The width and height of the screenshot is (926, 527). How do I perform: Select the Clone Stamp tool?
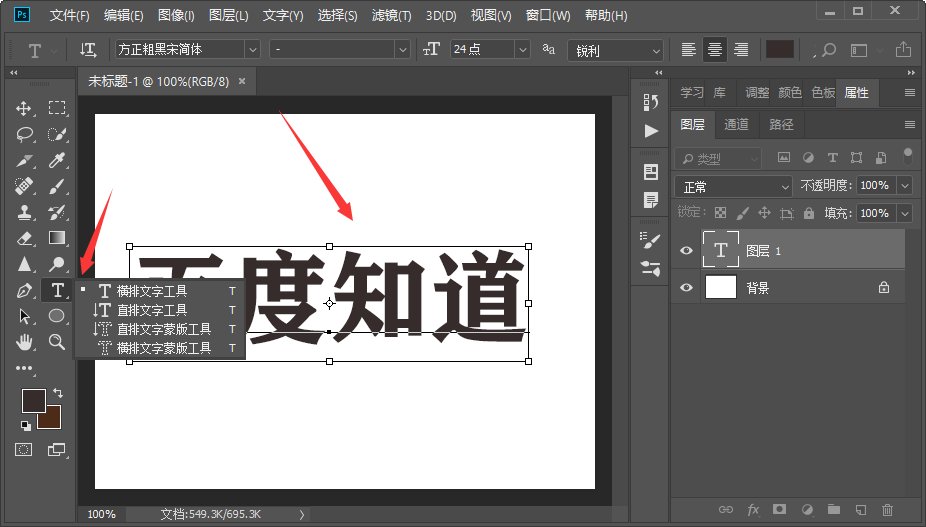[x=24, y=212]
